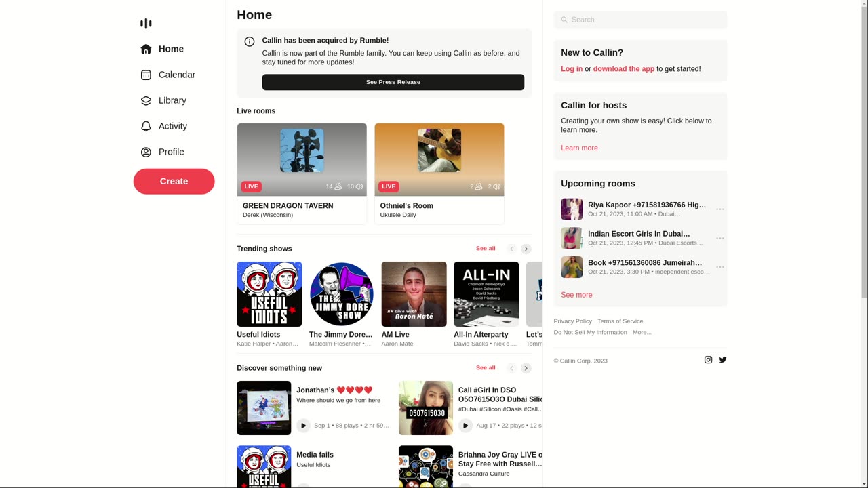Go to next Trending shows page
The width and height of the screenshot is (868, 488).
tap(526, 249)
